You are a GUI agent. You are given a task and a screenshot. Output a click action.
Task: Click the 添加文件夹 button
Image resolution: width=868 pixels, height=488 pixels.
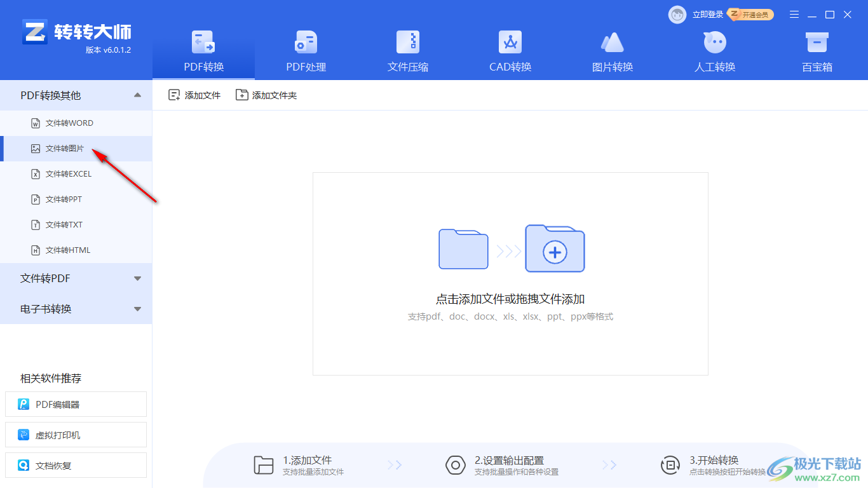pyautogui.click(x=266, y=95)
